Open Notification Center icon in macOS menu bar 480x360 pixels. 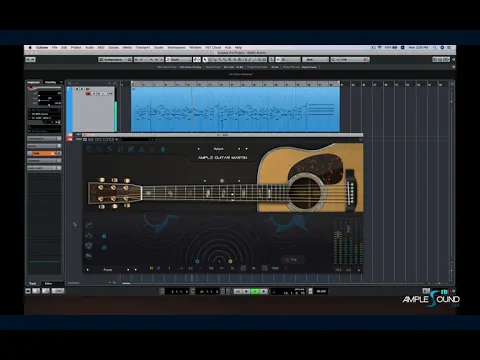449,48
